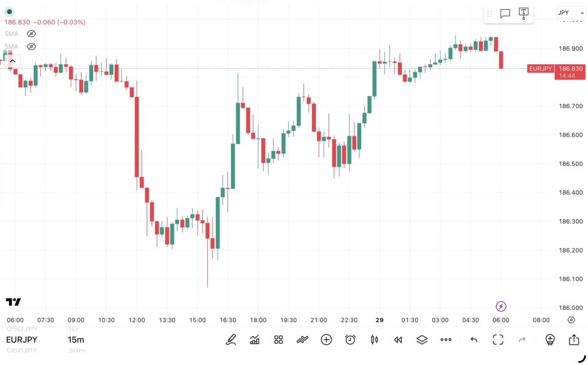
Task: Collapse the indicator legend with the chevron
Action: click(x=12, y=61)
